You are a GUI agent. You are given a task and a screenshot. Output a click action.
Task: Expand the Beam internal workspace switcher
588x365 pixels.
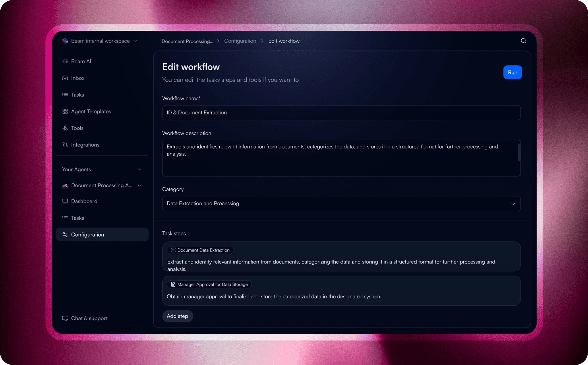coord(136,41)
